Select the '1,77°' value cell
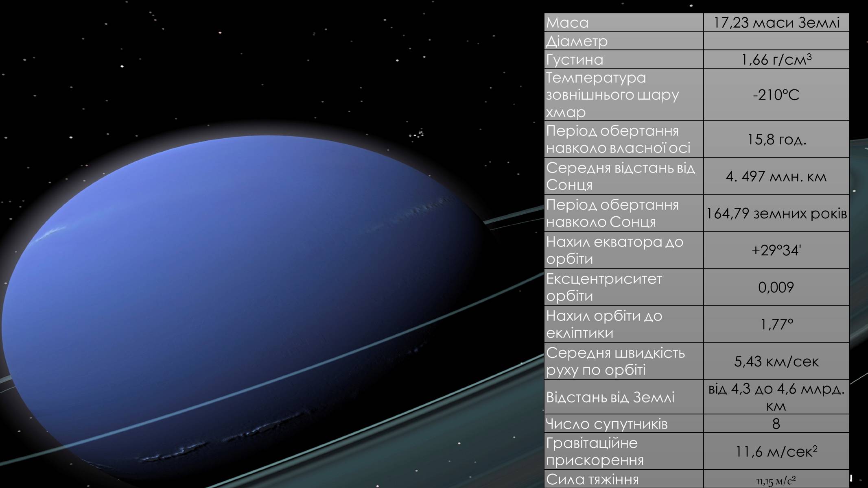Image resolution: width=868 pixels, height=488 pixels. coord(776,324)
